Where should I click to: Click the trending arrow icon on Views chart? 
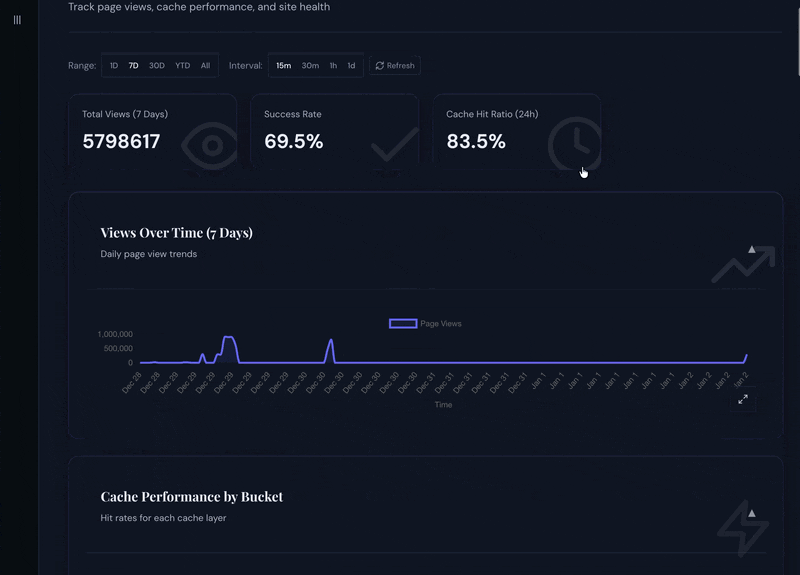[x=744, y=264]
